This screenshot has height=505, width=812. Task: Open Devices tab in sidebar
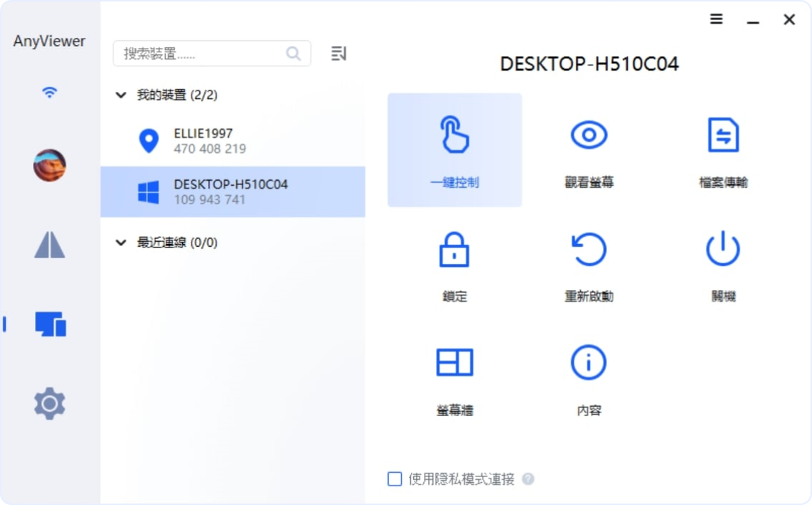[50, 324]
